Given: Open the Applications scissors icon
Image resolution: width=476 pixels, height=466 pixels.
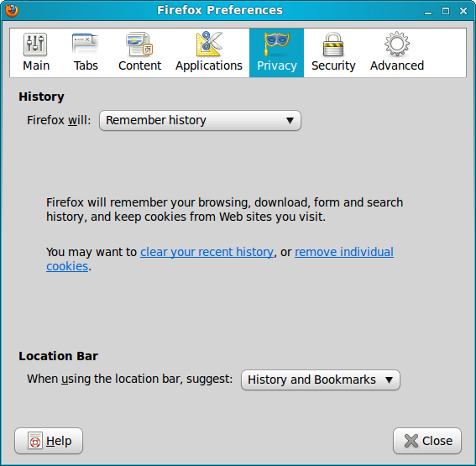Looking at the screenshot, I should 209,44.
